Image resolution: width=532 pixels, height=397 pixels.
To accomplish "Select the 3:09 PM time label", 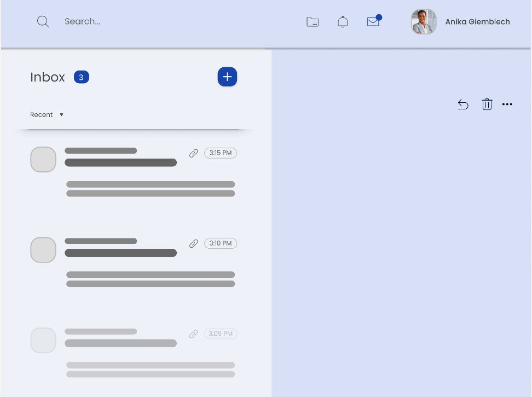I will 221,334.
